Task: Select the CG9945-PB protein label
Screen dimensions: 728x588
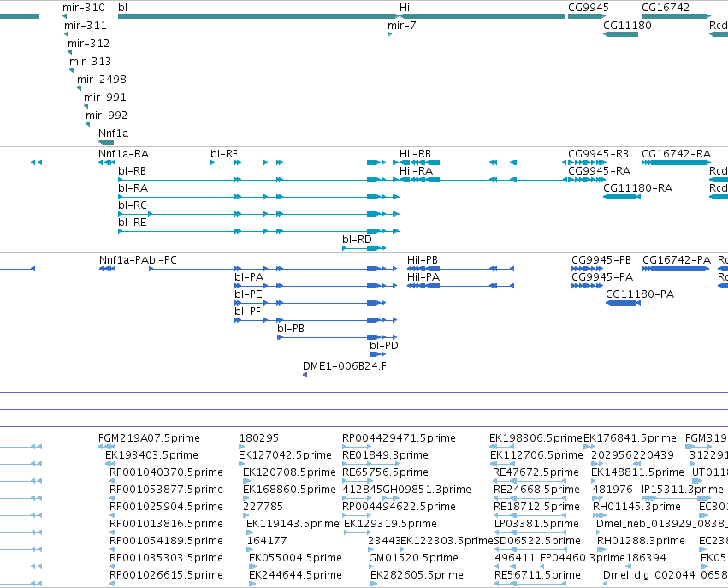Action: [x=601, y=260]
